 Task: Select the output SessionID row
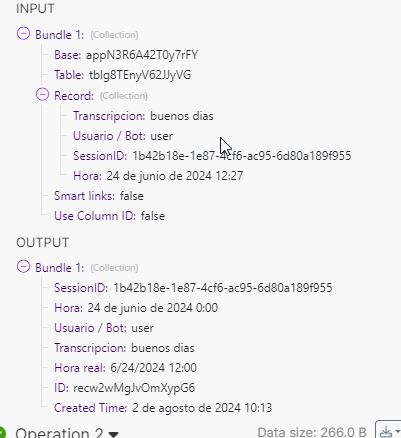(193, 288)
